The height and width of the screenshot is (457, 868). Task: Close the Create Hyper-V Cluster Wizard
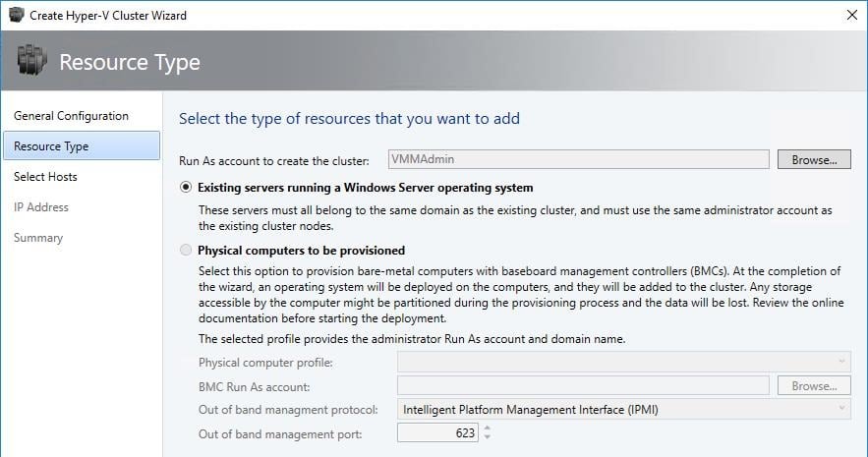tap(852, 15)
